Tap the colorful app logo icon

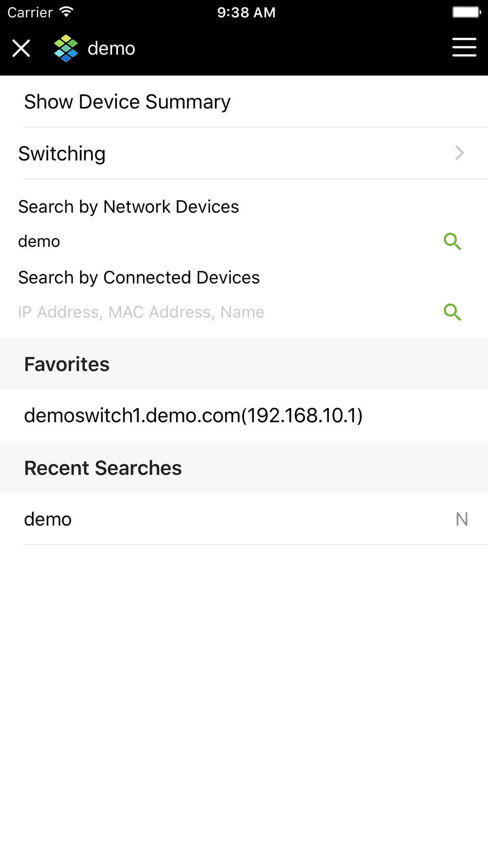pos(66,48)
